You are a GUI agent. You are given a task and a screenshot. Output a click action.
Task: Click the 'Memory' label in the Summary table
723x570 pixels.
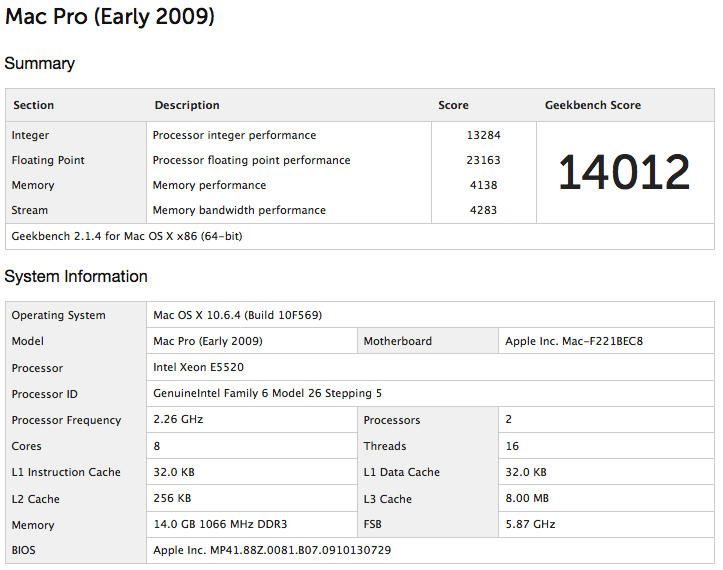(x=33, y=185)
